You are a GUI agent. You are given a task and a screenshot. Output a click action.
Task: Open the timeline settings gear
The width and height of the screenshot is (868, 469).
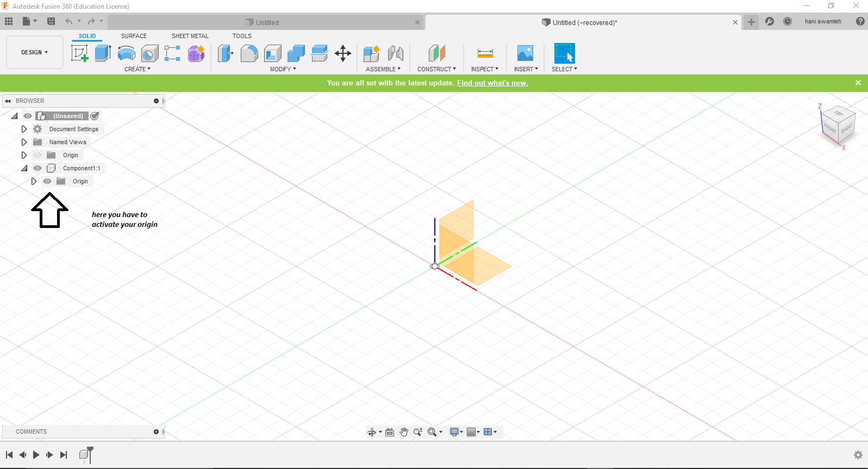pos(858,455)
